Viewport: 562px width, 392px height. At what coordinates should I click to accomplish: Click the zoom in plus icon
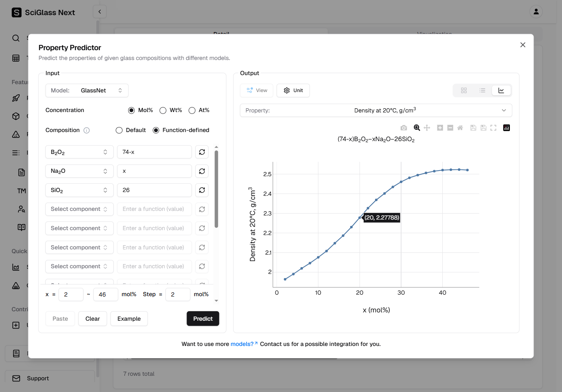[440, 128]
